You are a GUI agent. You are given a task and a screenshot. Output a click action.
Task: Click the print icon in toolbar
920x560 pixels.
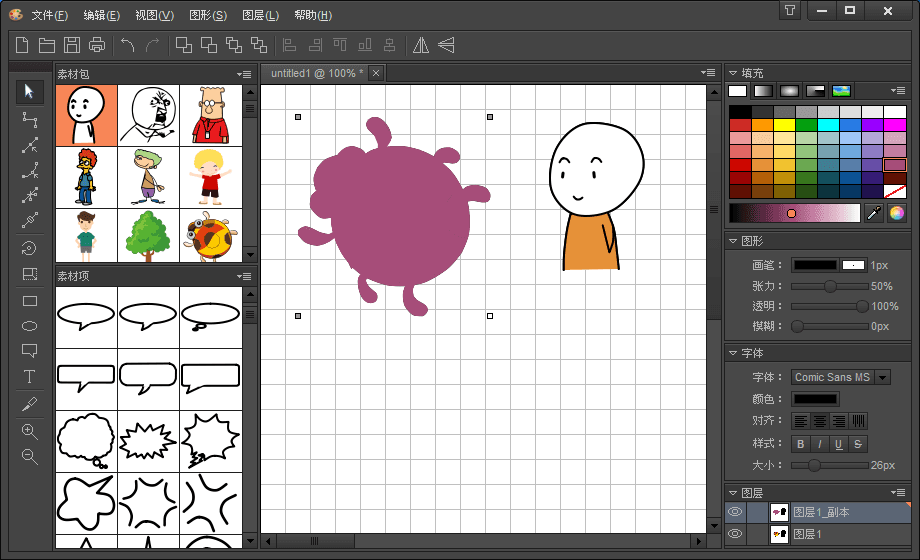click(x=97, y=45)
